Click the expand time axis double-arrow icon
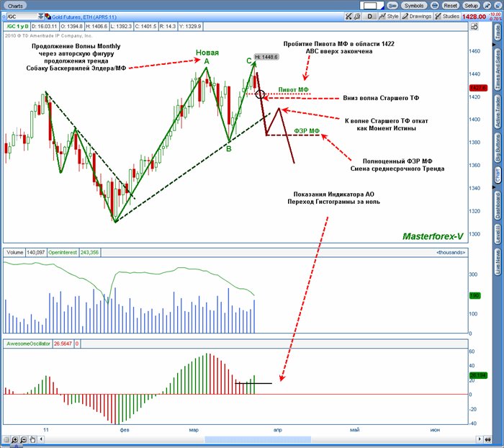Screen dimensions: 504x448 488,439
